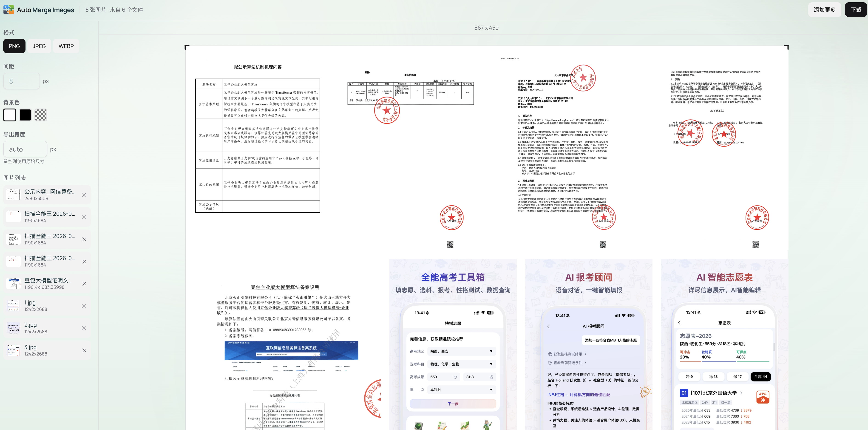Click lightbulb idea icon in advisor chat
The height and width of the screenshot is (430, 868).
[645, 391]
